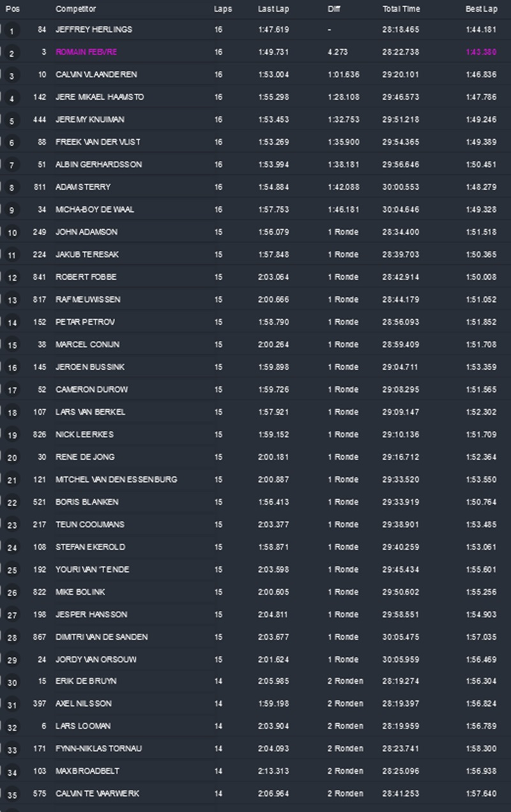Click Romain Febvre's purple best lap time

[480, 52]
